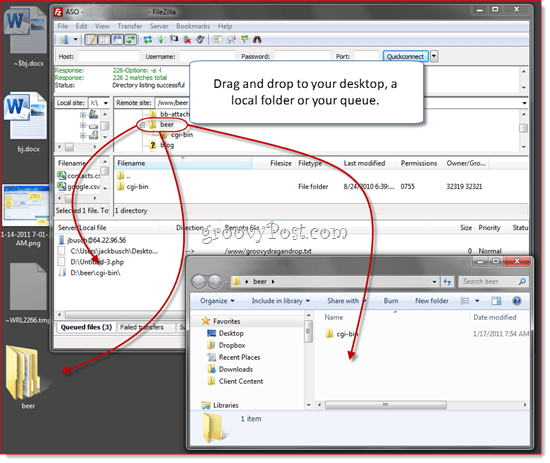Focus the Password input field
The width and height of the screenshot is (550, 463).
coord(302,56)
